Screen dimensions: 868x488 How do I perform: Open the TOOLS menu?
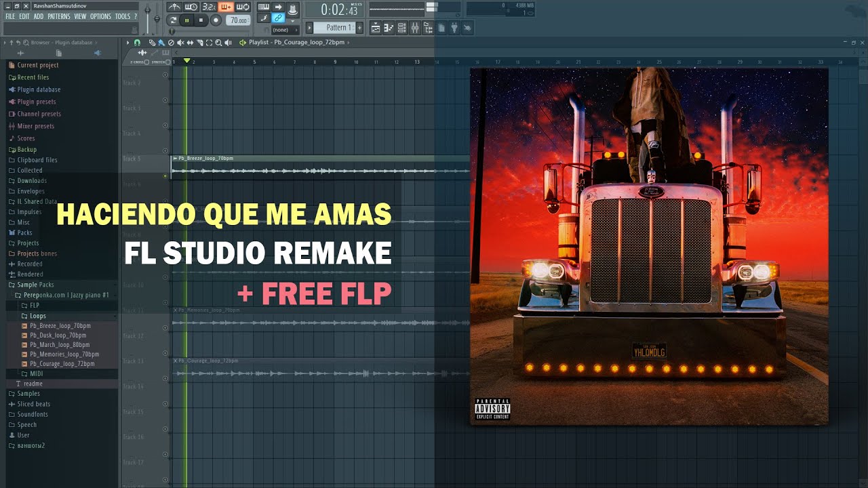[122, 16]
